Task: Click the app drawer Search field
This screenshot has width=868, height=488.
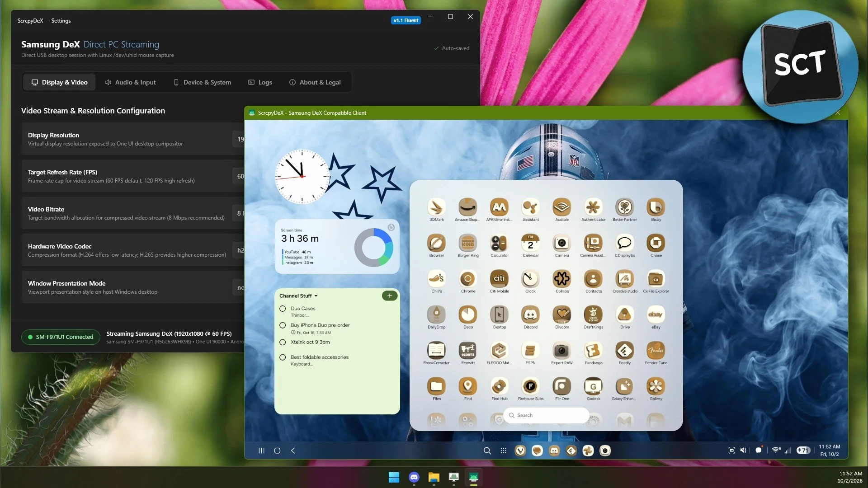Action: (546, 415)
